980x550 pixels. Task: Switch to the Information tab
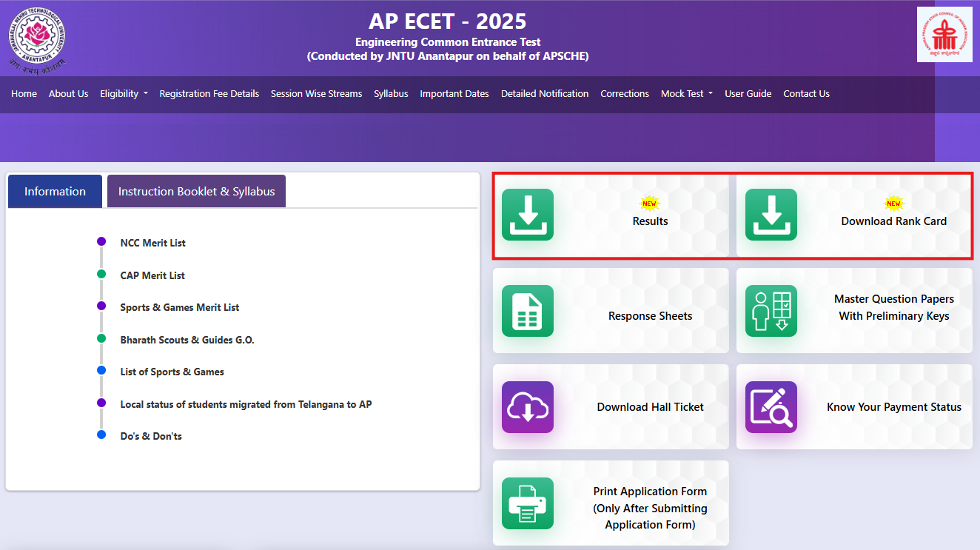tap(56, 191)
